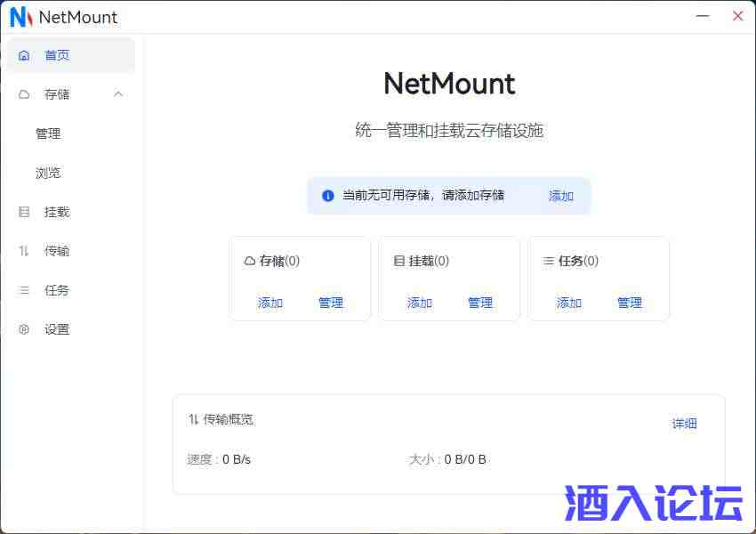Viewport: 756px width, 534px height.
Task: Click the list icon in 任务(0) card title
Action: [548, 261]
